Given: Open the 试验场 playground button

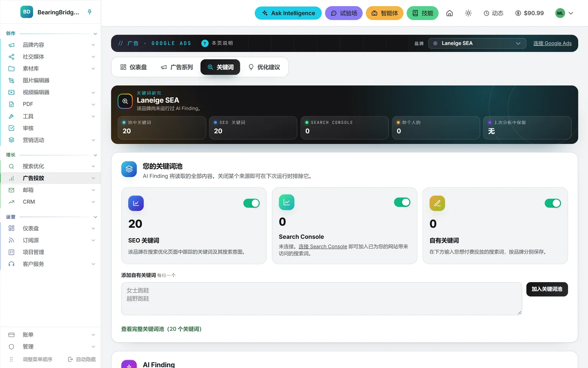Looking at the screenshot, I should click(344, 13).
